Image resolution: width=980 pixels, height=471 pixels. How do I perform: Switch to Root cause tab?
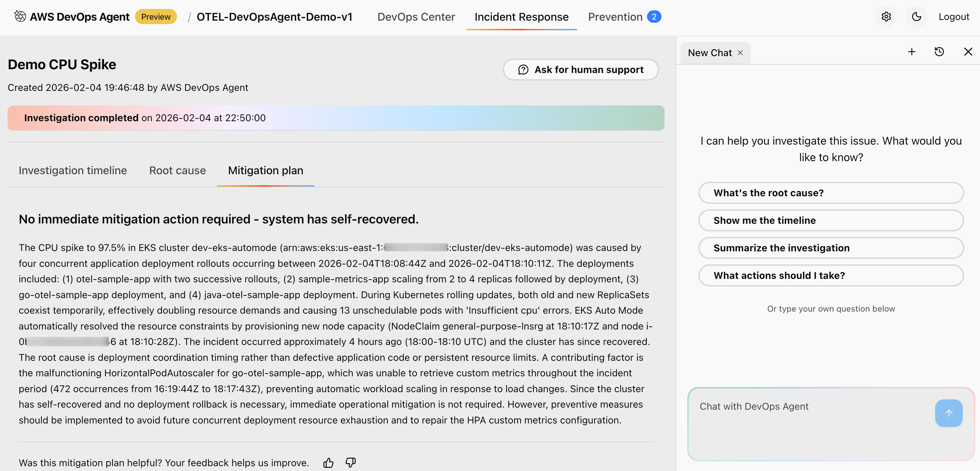[x=177, y=170]
